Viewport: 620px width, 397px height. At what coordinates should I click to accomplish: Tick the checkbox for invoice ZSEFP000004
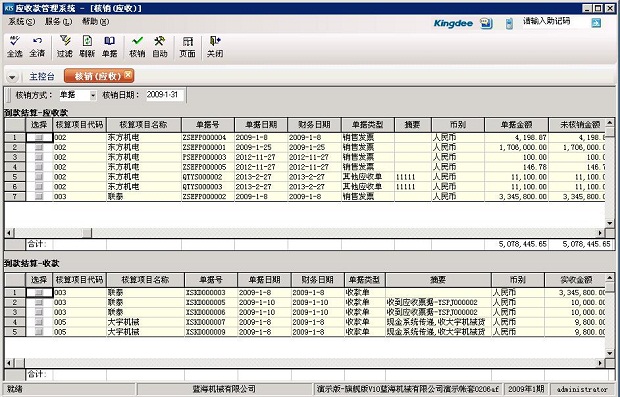[x=39, y=137]
